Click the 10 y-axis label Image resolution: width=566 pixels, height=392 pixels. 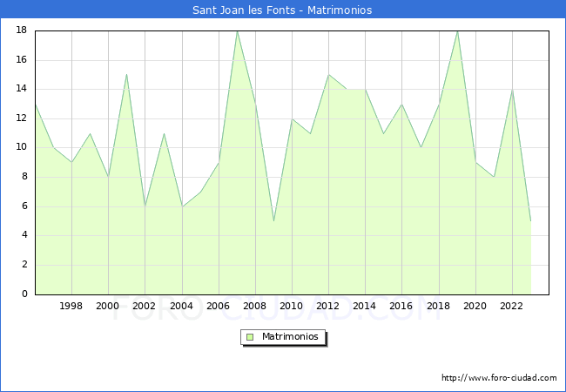click(23, 147)
